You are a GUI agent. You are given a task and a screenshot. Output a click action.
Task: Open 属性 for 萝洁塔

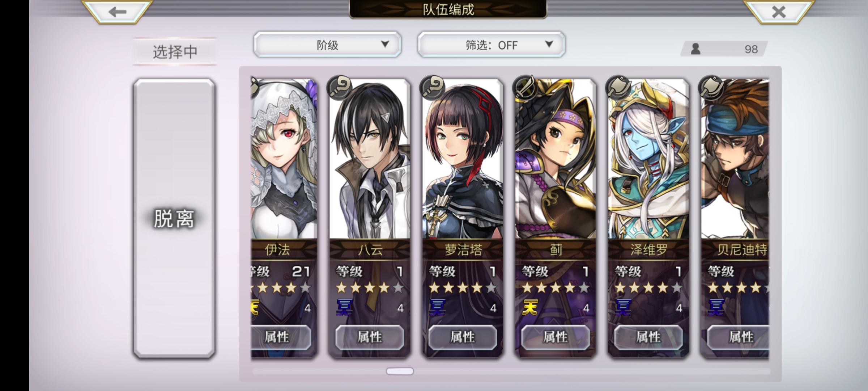click(463, 337)
